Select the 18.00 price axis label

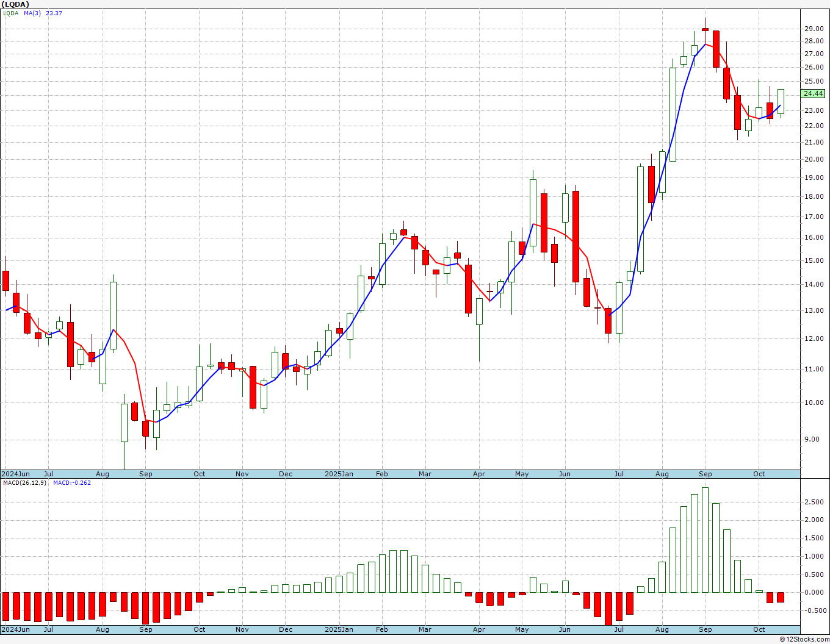tap(813, 196)
